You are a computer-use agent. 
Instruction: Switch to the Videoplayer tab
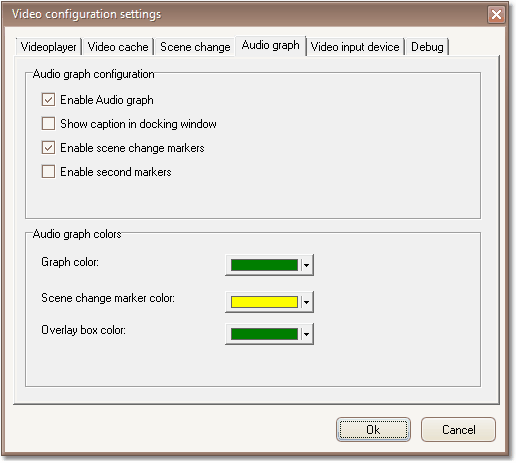[x=48, y=47]
